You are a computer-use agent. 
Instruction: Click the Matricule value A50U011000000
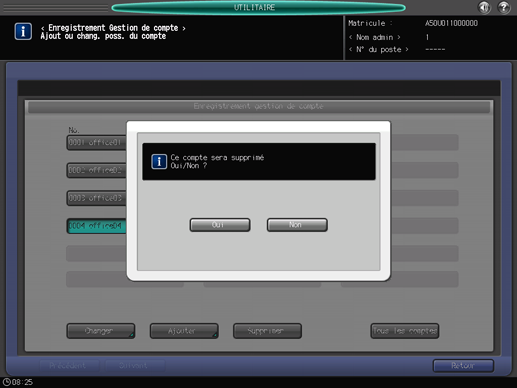tap(451, 23)
